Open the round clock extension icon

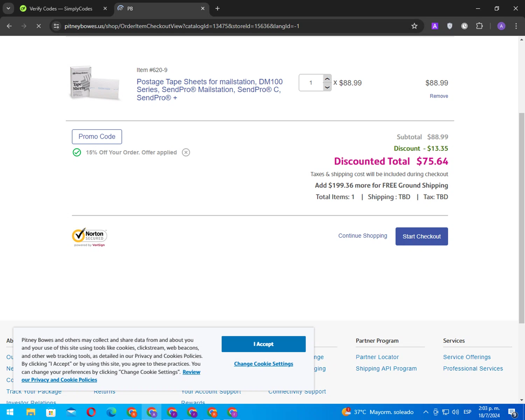(464, 26)
